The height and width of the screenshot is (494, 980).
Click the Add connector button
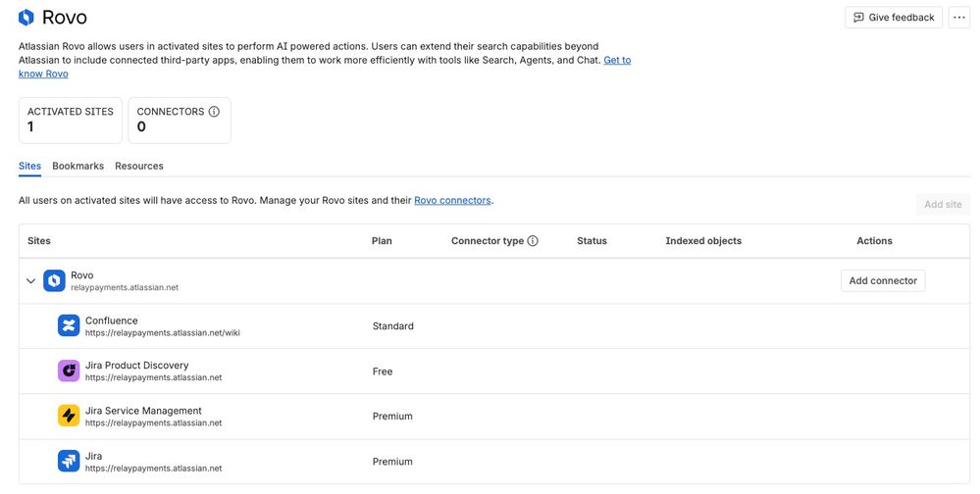coord(883,280)
